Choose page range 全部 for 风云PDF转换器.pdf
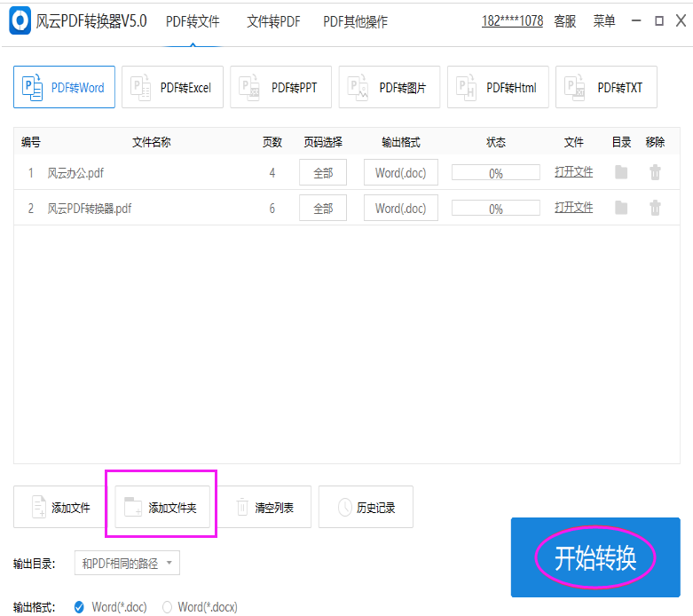The width and height of the screenshot is (693, 616). pyautogui.click(x=323, y=208)
